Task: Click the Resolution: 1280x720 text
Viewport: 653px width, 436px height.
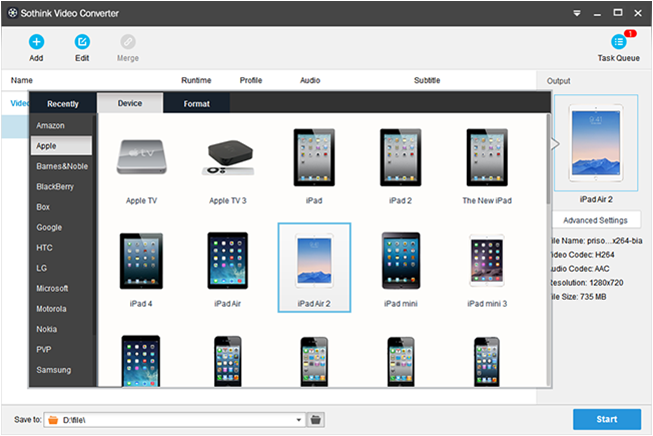Action: coord(587,283)
